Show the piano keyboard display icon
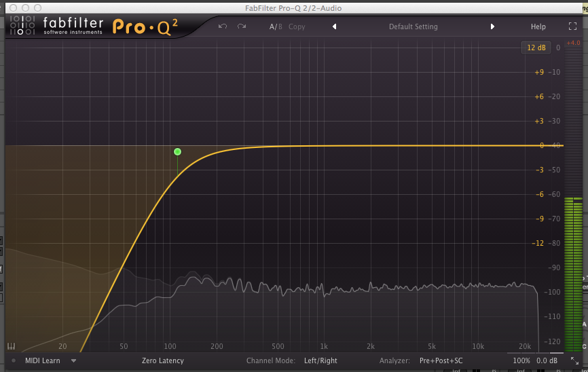This screenshot has height=372, width=588. [12, 346]
